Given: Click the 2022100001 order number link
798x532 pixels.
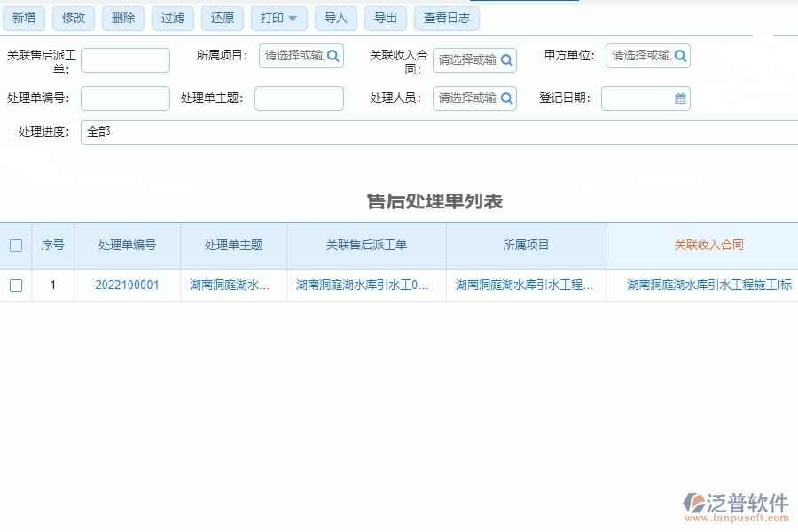Looking at the screenshot, I should click(127, 286).
